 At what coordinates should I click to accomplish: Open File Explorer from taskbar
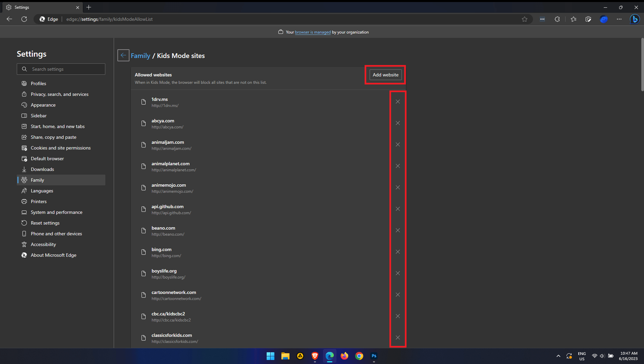[285, 356]
